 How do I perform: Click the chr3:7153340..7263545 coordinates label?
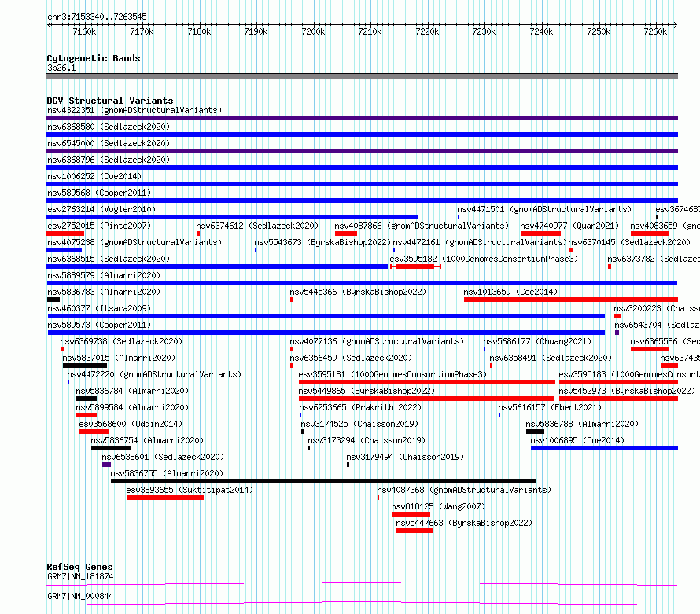pos(97,17)
